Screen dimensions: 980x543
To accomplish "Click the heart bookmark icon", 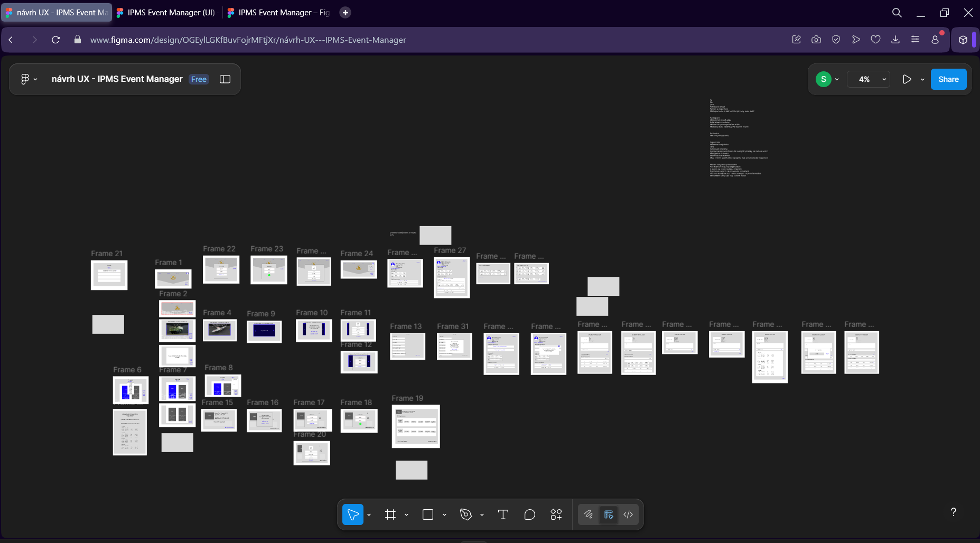I will (875, 40).
